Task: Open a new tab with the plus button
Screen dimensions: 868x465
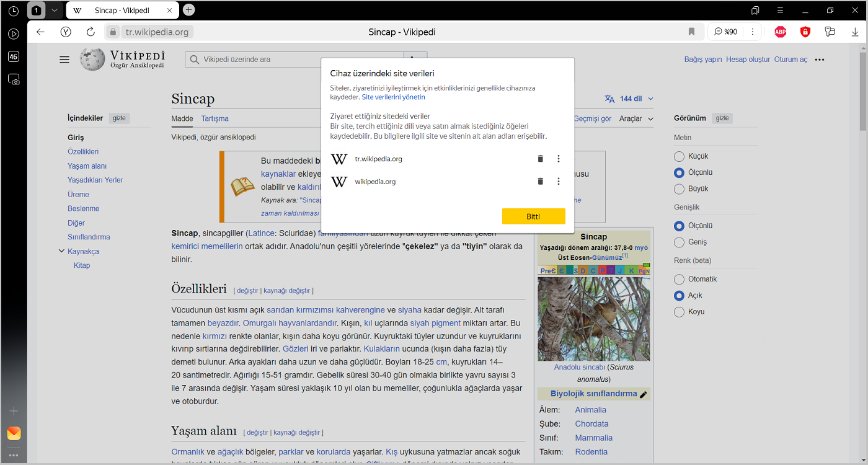Action: tap(189, 10)
